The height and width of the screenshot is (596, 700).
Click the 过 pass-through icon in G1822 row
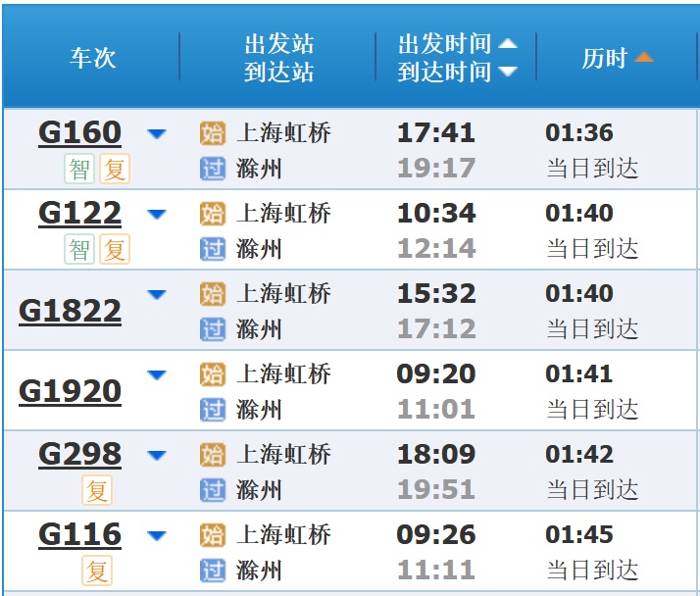pyautogui.click(x=213, y=329)
